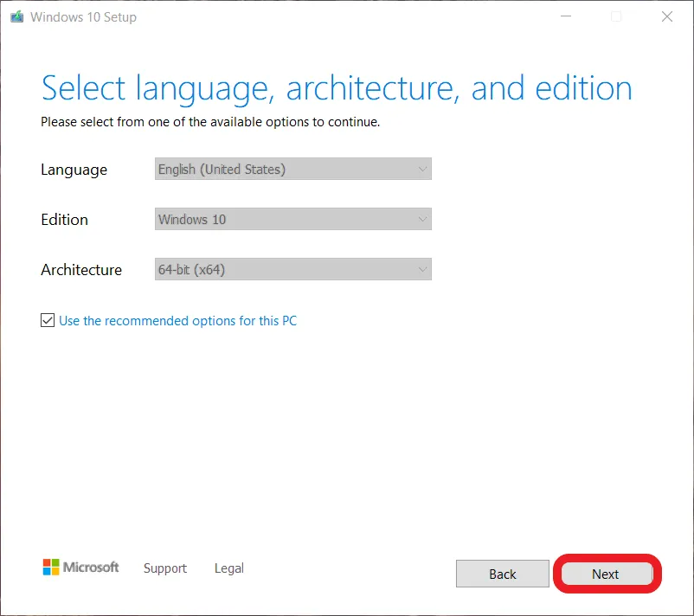Click the chevron arrow on the Edition field
694x616 pixels.
(422, 220)
